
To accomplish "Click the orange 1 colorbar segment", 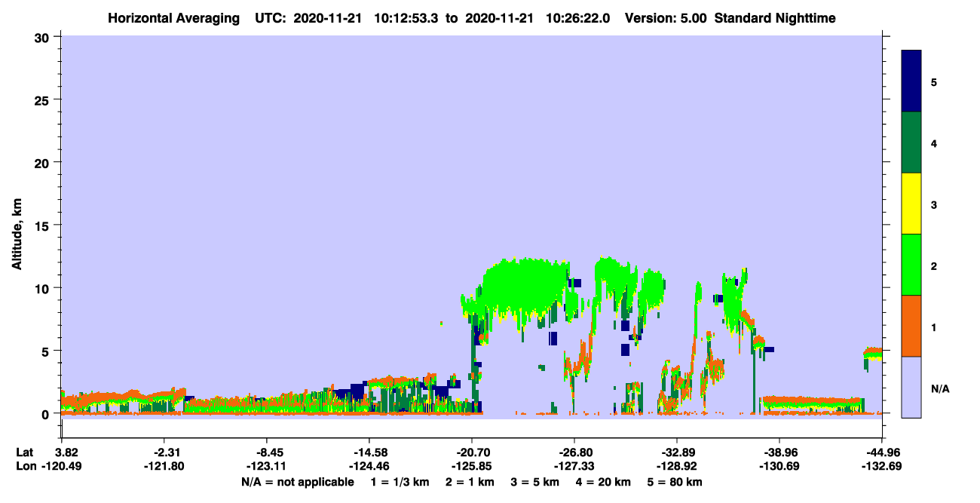I will pyautogui.click(x=911, y=326).
